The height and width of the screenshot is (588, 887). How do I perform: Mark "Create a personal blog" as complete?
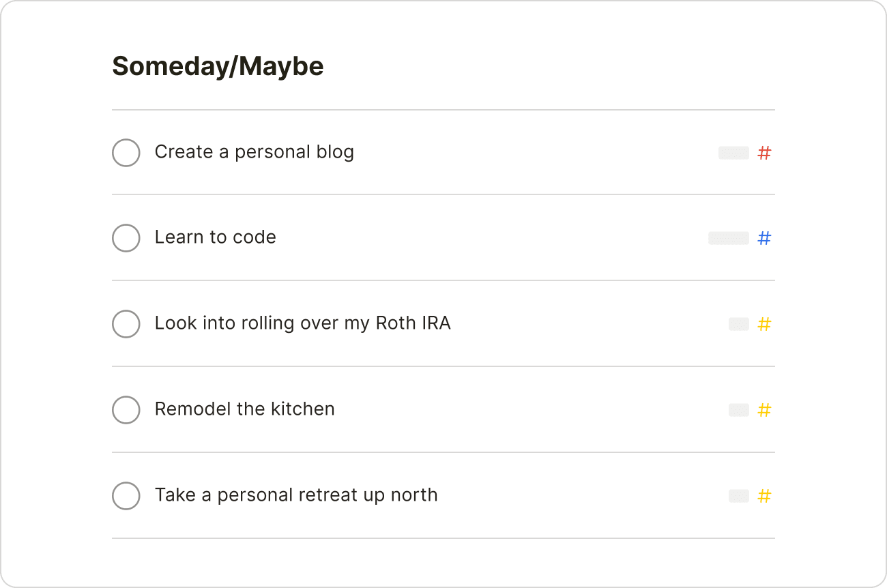(x=126, y=153)
